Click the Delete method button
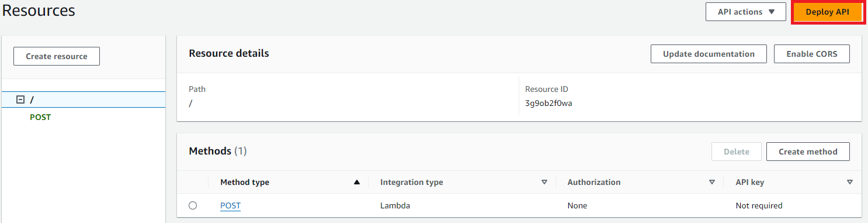Viewport: 868px width, 223px height. click(x=736, y=152)
